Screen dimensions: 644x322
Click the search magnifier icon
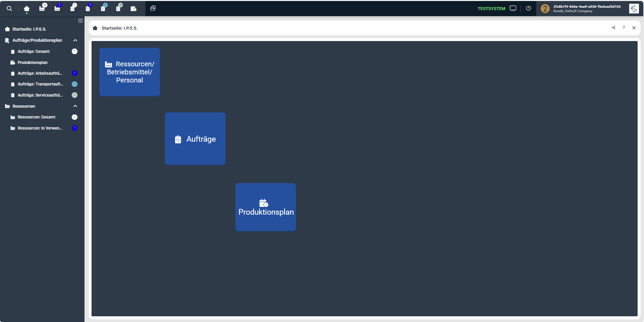[9, 9]
